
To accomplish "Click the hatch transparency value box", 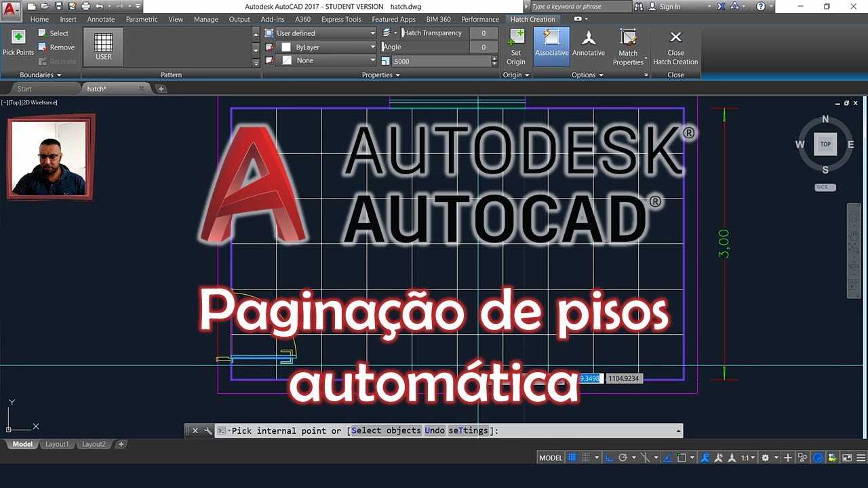I will 484,33.
